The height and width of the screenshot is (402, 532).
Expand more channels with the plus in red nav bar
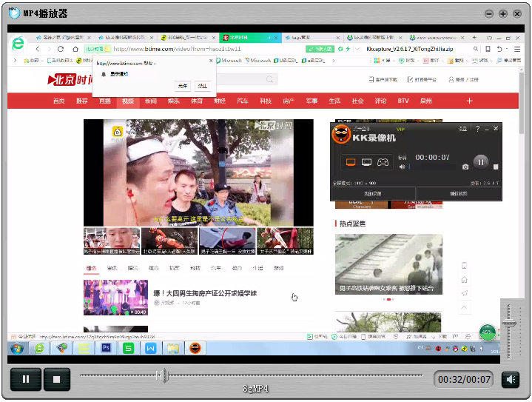(469, 101)
